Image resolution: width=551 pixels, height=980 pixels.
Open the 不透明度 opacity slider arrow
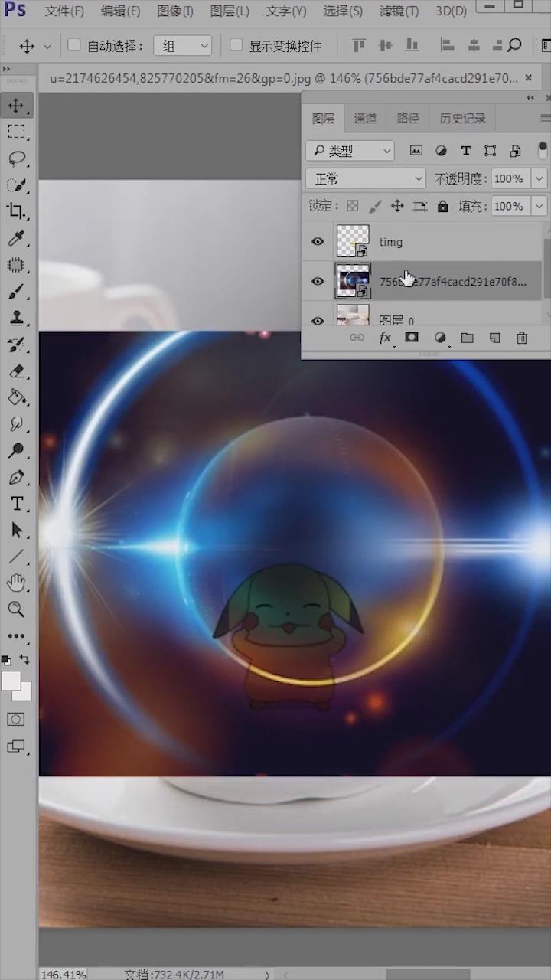tap(540, 178)
